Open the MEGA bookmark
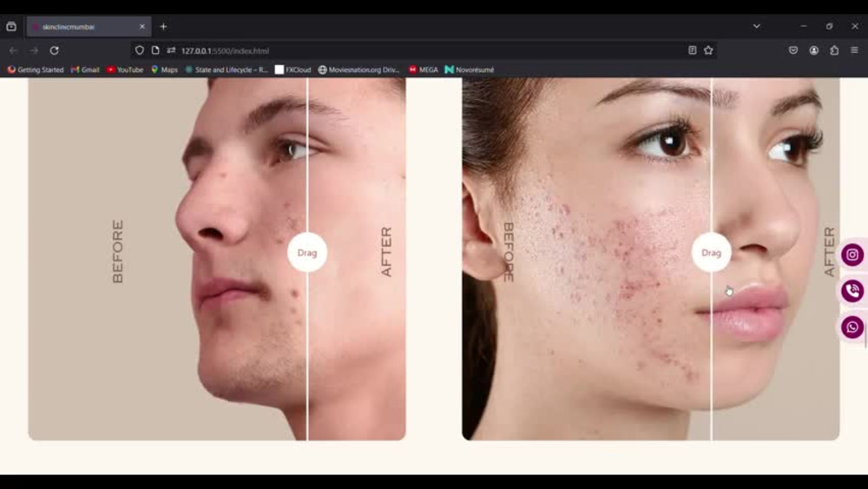Screen dimensions: 868x489 pyautogui.click(x=423, y=69)
